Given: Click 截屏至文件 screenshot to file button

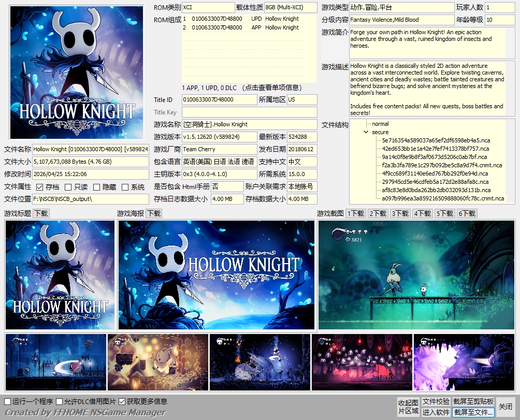Looking at the screenshot, I should (x=473, y=412).
